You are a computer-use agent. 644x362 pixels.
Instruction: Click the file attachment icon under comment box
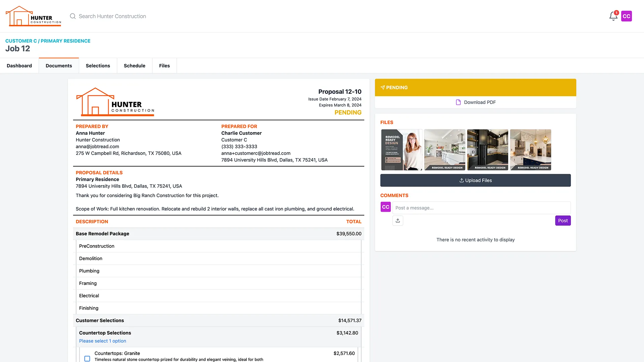tap(398, 221)
